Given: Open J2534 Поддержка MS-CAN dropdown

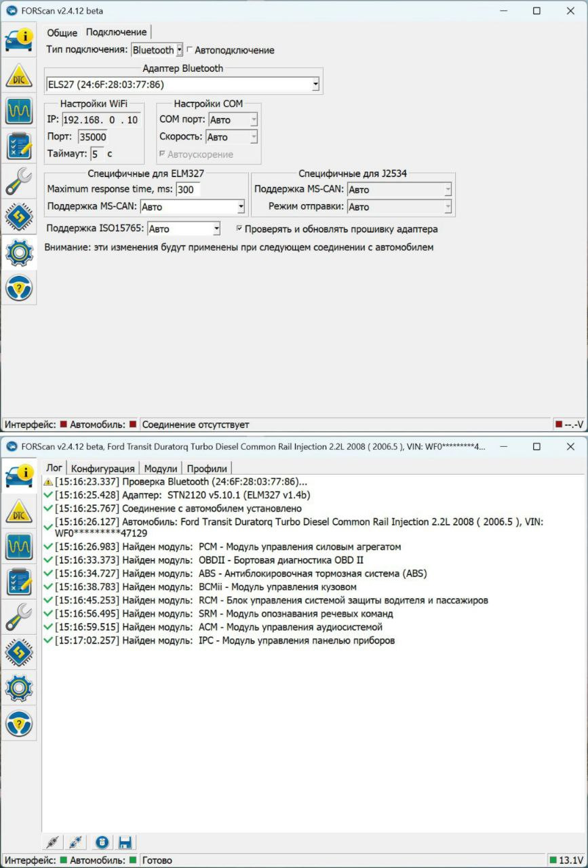Looking at the screenshot, I should [399, 190].
